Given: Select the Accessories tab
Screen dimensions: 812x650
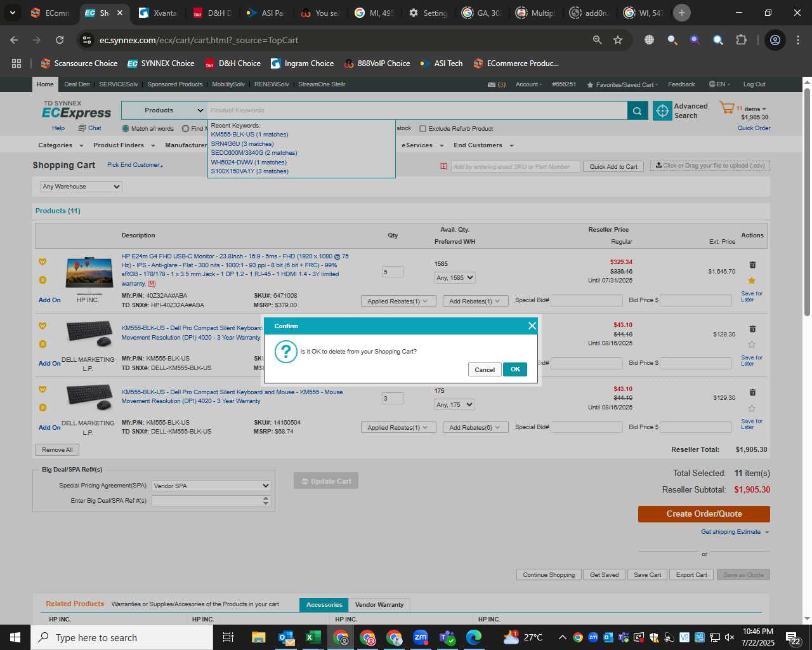Looking at the screenshot, I should point(324,605).
